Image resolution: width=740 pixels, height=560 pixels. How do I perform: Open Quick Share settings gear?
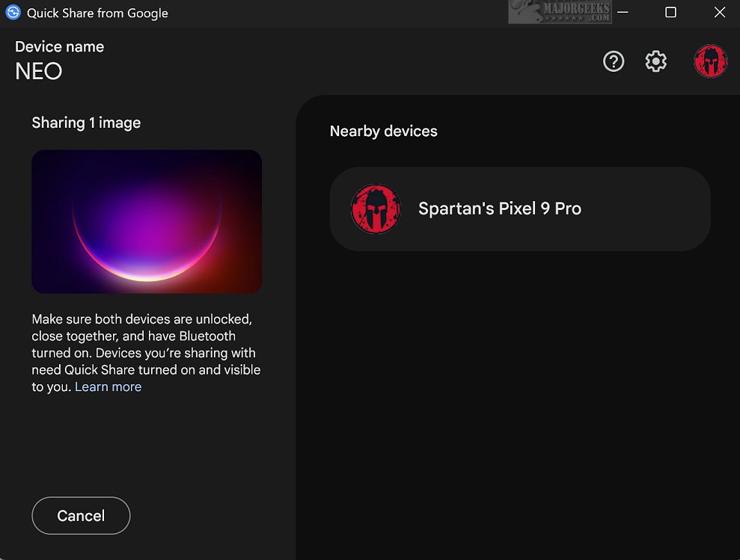tap(656, 61)
